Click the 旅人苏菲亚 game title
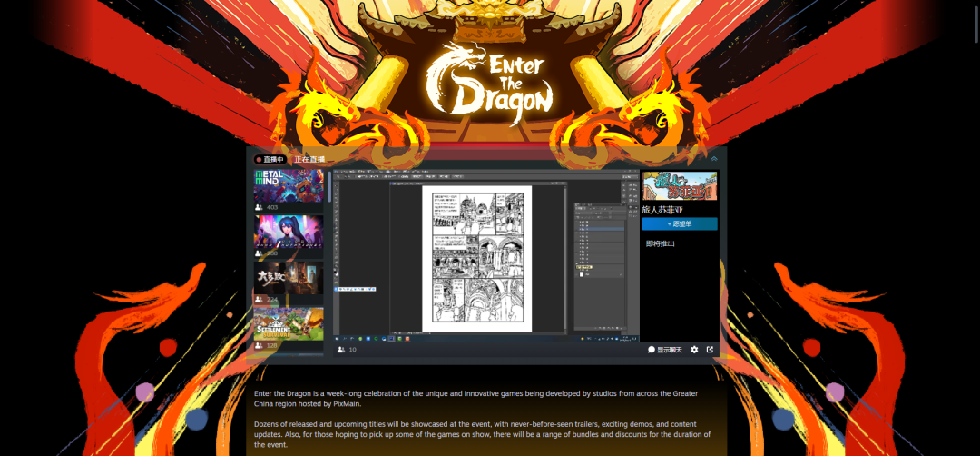 click(662, 210)
